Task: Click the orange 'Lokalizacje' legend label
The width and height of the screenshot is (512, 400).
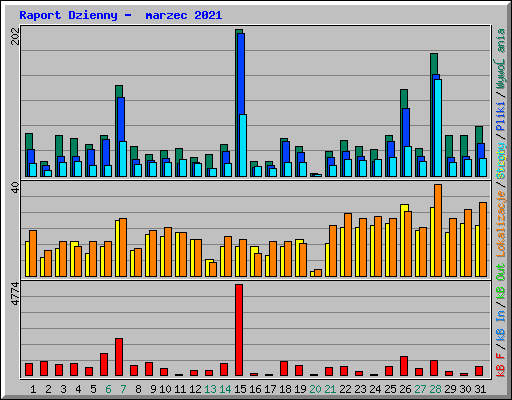Action: 501,224
